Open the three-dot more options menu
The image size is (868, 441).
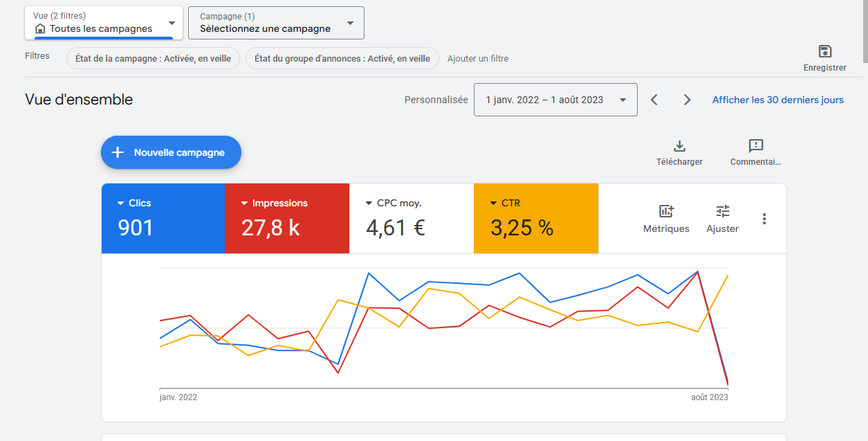[764, 219]
